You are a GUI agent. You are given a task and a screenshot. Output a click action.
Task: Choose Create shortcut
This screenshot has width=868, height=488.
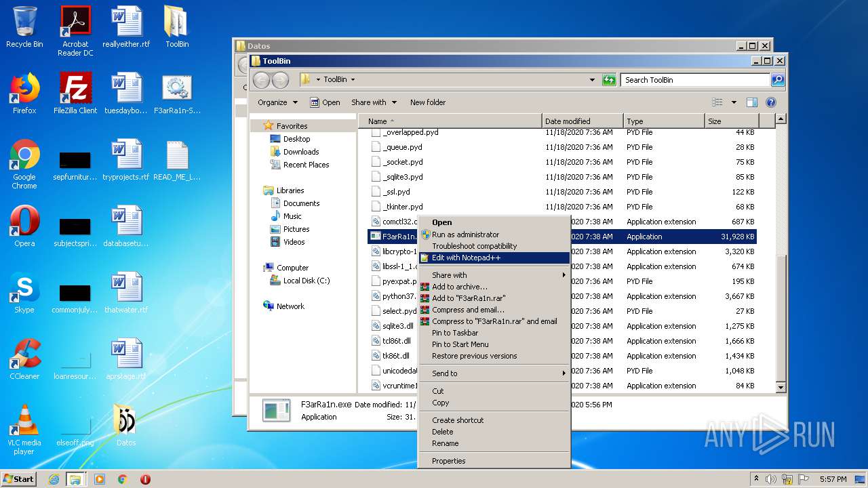click(x=494, y=420)
